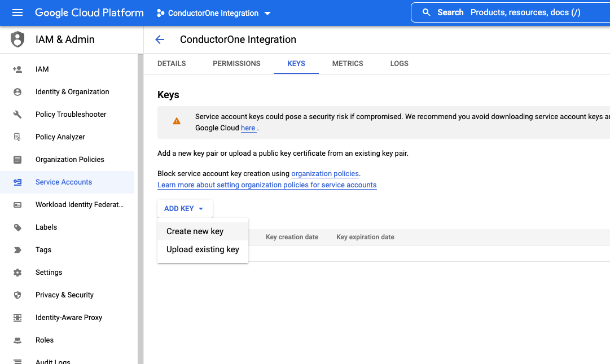The width and height of the screenshot is (610, 364).
Task: Open Labels in the sidebar
Action: 46,227
